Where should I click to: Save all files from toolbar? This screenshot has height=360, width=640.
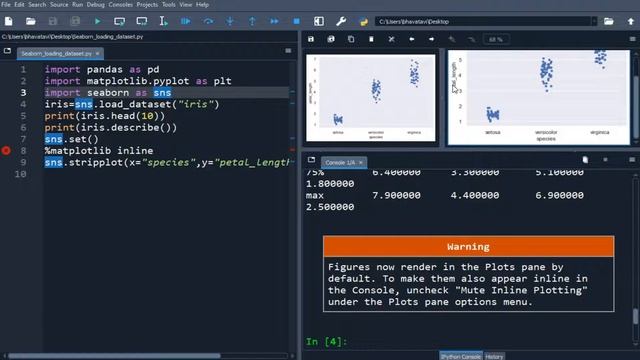coord(75,21)
